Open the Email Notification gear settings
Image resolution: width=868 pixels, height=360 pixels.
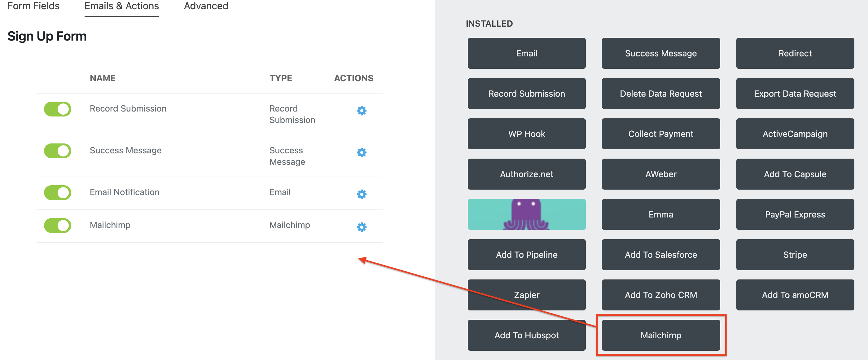coord(361,194)
